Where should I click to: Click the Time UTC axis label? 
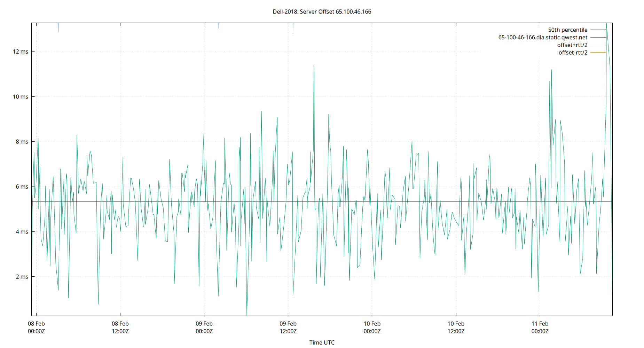322,342
